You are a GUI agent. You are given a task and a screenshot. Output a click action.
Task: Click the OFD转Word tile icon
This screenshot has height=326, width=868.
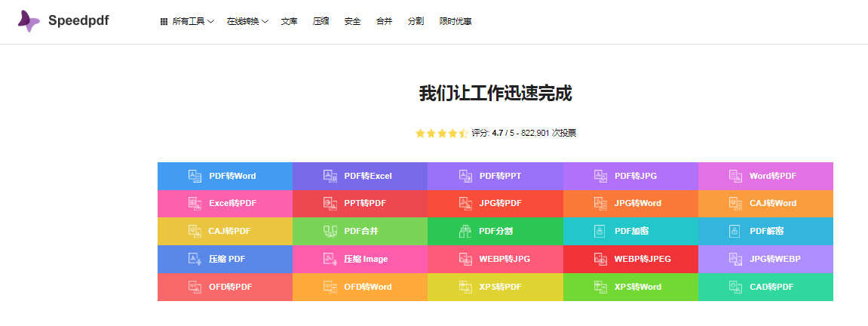pyautogui.click(x=330, y=287)
